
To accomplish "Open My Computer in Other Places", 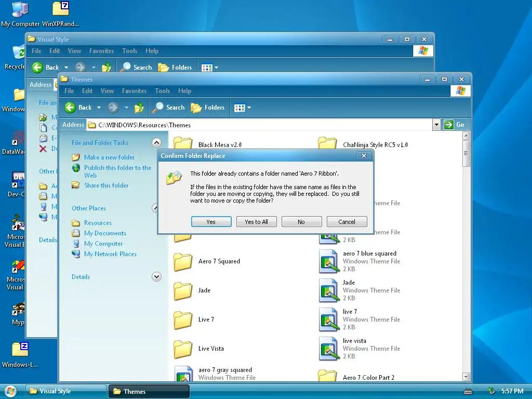I will pyautogui.click(x=103, y=244).
